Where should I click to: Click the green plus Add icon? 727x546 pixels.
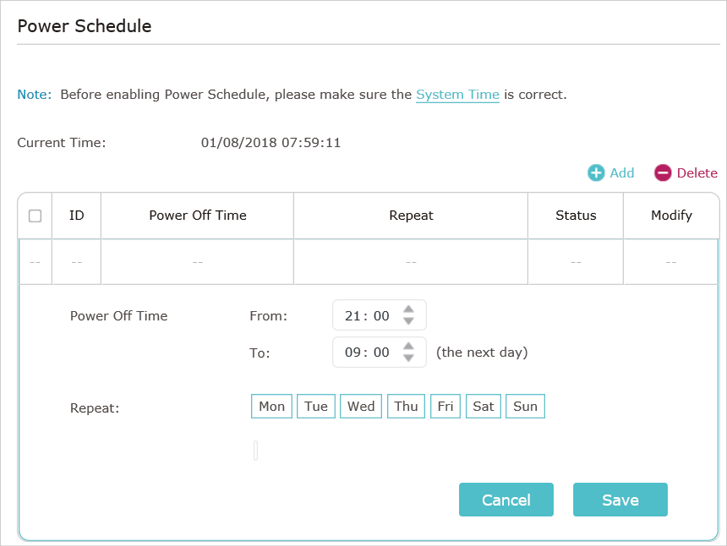pos(596,173)
